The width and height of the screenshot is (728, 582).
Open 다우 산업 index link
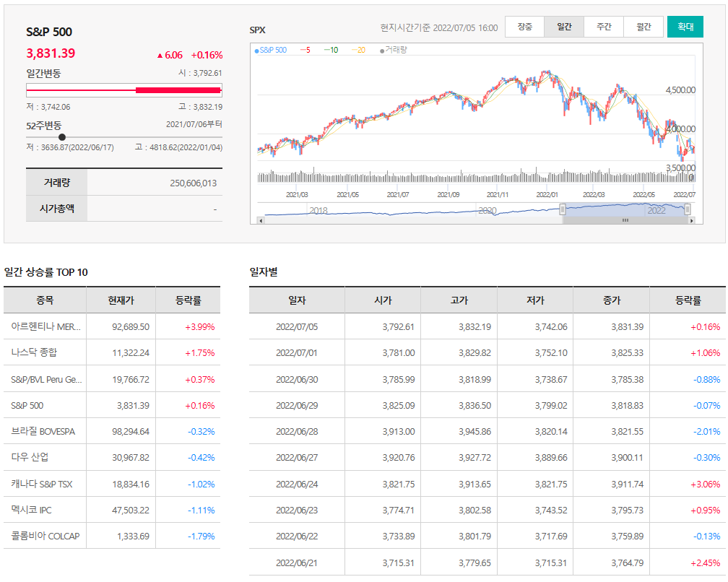pos(29,458)
